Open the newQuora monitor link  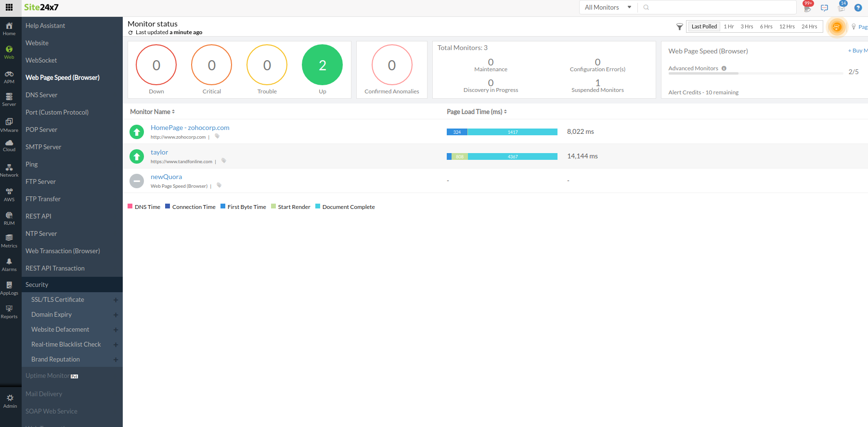166,177
